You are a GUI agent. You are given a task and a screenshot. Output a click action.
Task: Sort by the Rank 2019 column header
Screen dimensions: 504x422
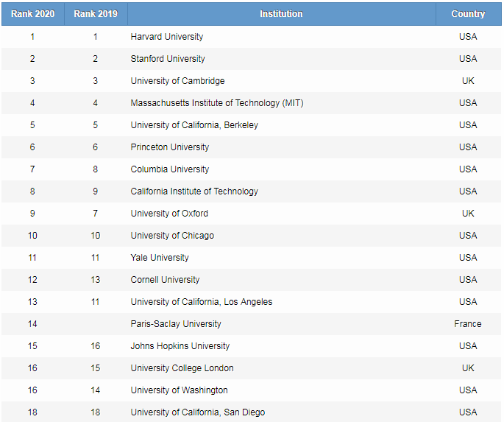tap(96, 14)
